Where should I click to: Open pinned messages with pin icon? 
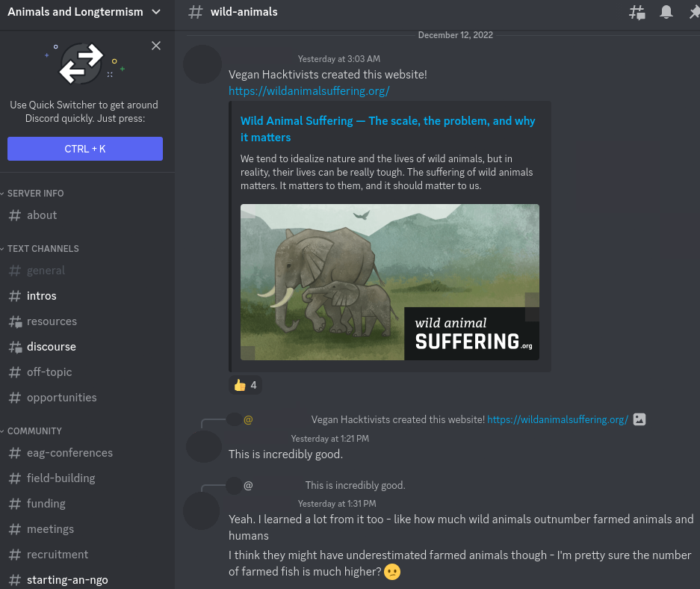693,12
